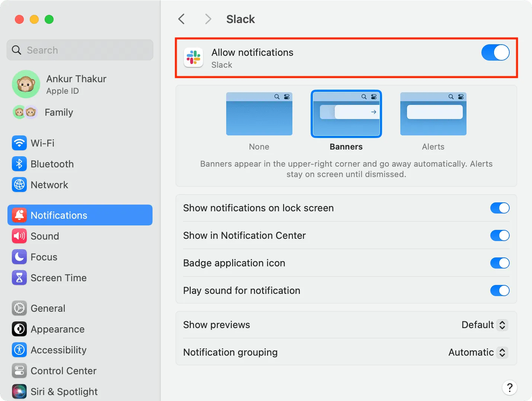
Task: Open General settings label
Action: [x=48, y=308]
